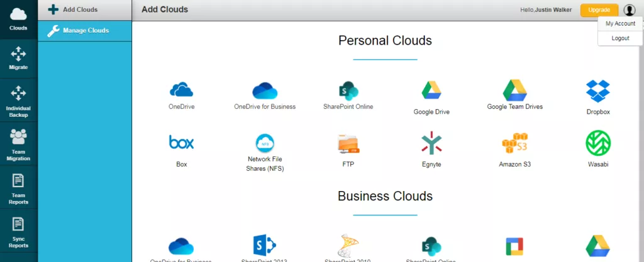Add the FTP cloud
644x262 pixels.
point(348,150)
